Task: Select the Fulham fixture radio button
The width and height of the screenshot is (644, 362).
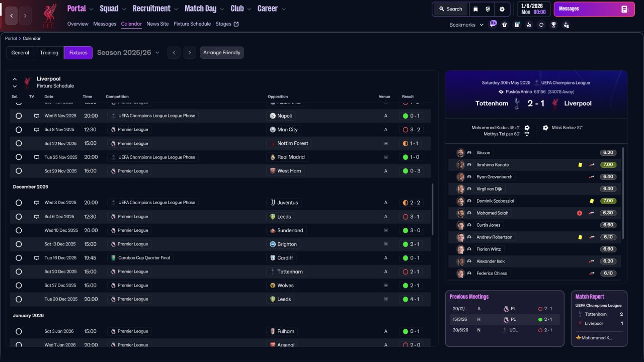Action: point(19,331)
